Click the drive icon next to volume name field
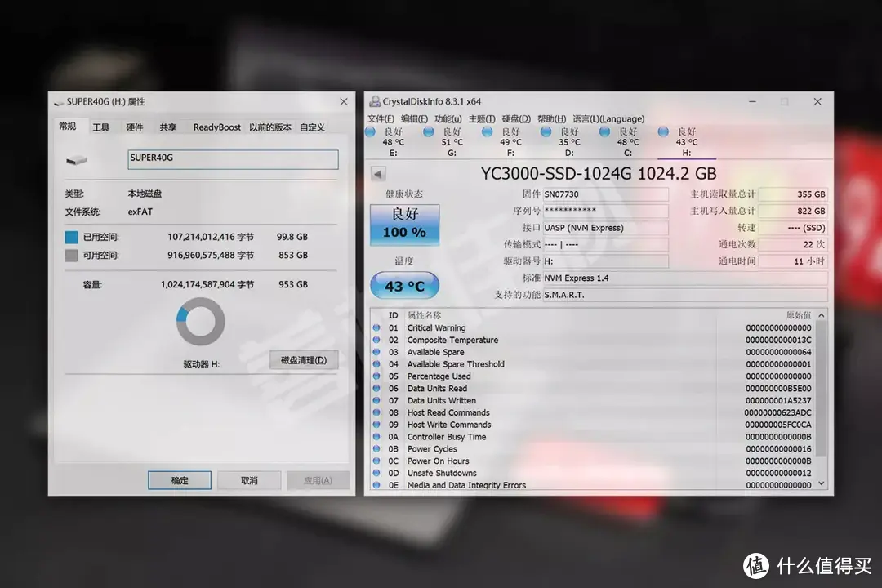 coord(77,160)
